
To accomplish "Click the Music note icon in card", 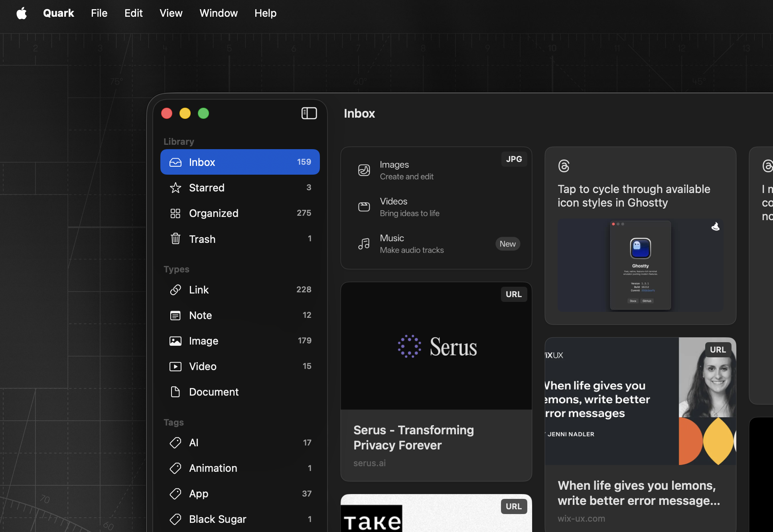I will pos(364,244).
